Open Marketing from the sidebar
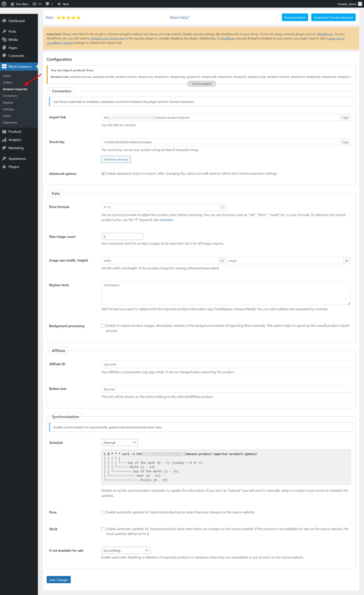Viewport: 364px width, 595px height. [16, 148]
